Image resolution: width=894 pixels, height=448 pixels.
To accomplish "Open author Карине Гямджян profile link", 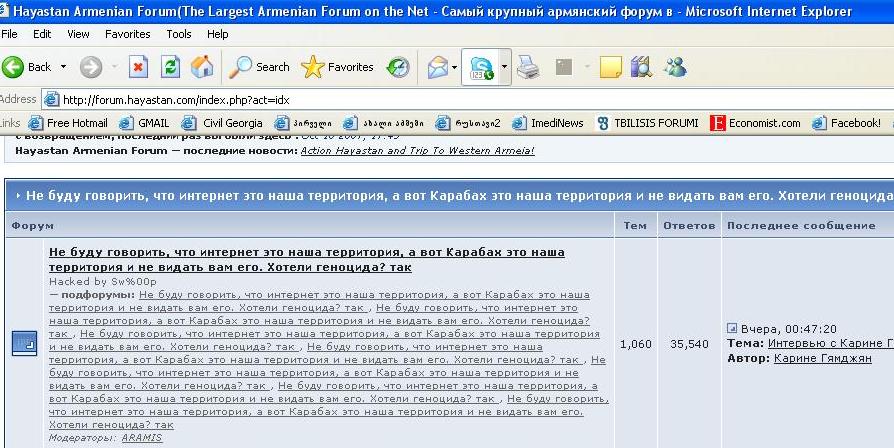I will tap(823, 359).
